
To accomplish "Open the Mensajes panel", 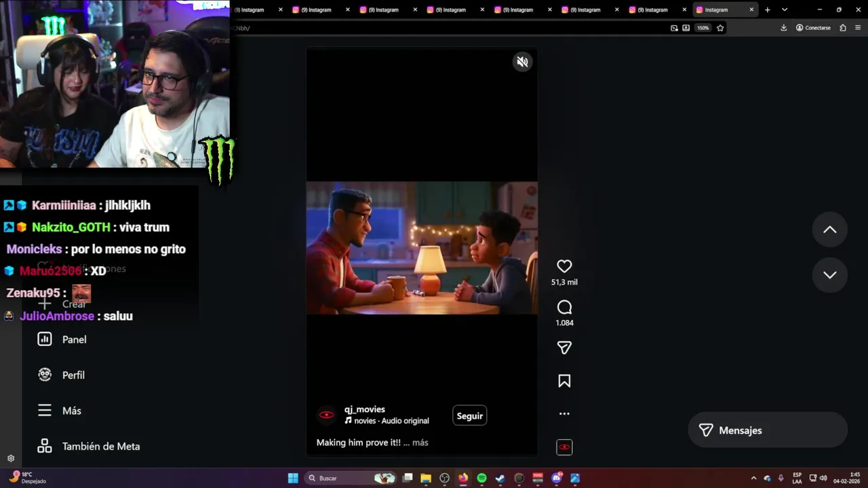I will click(x=768, y=430).
